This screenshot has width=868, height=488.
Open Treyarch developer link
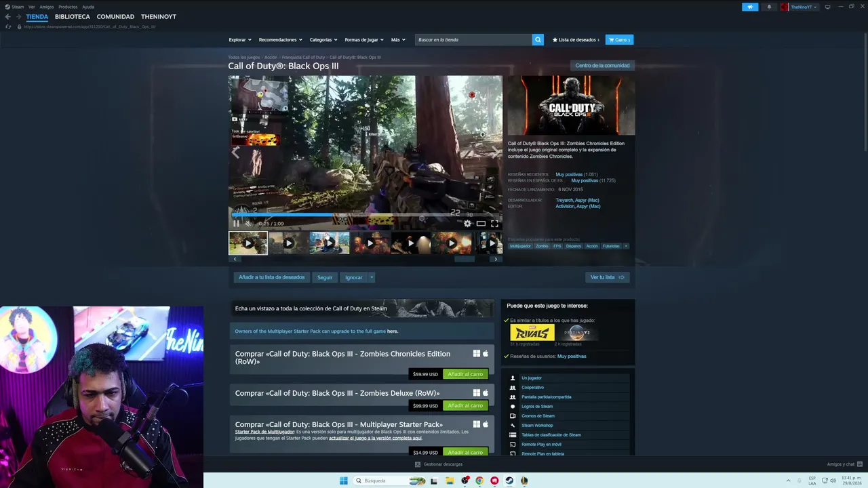coord(564,201)
